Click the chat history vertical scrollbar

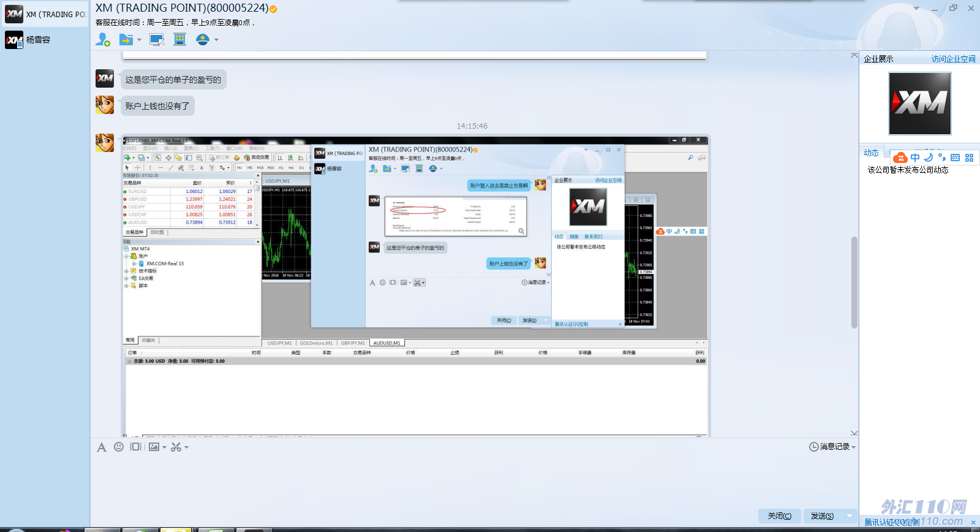click(x=854, y=283)
